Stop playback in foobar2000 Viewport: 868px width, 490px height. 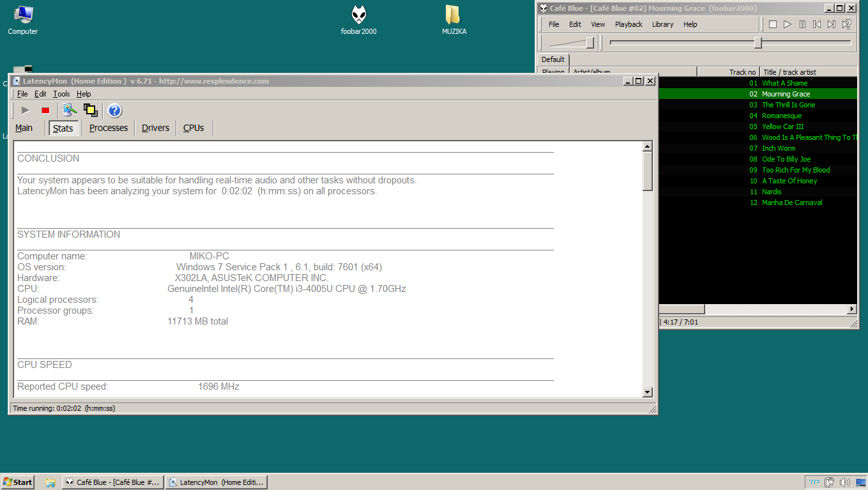(x=773, y=24)
